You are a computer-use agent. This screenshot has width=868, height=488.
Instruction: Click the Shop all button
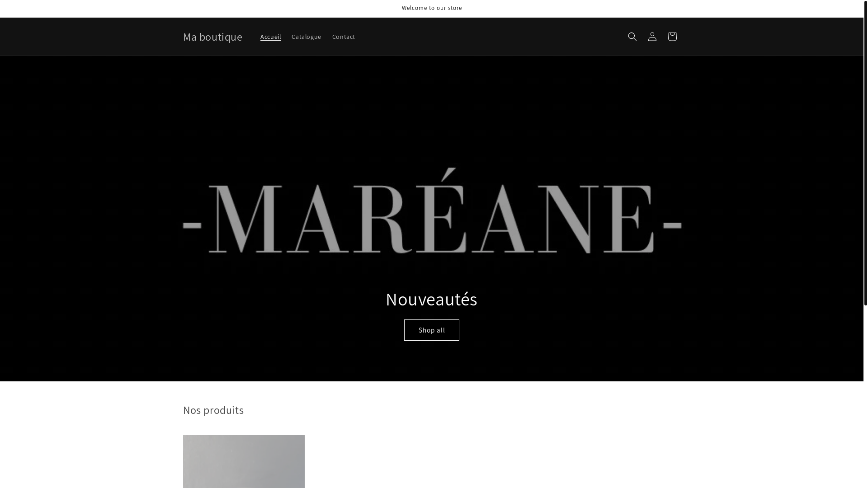[431, 330]
